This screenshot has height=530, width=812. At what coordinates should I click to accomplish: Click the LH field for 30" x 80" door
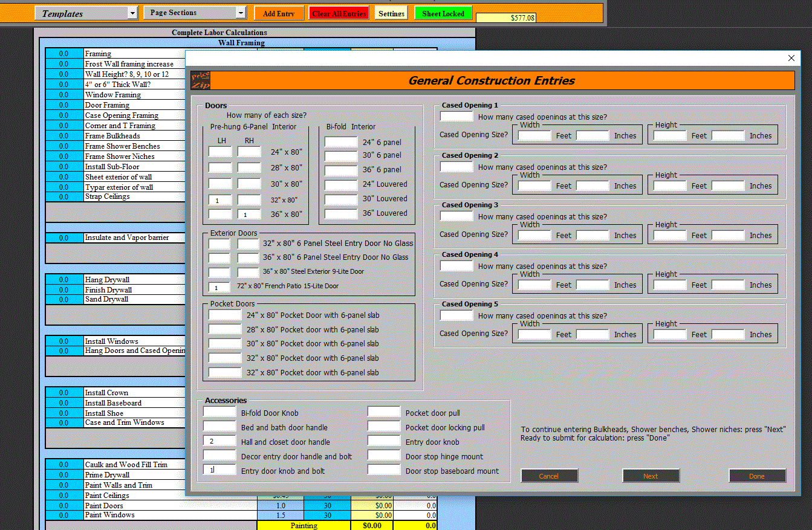tap(220, 184)
